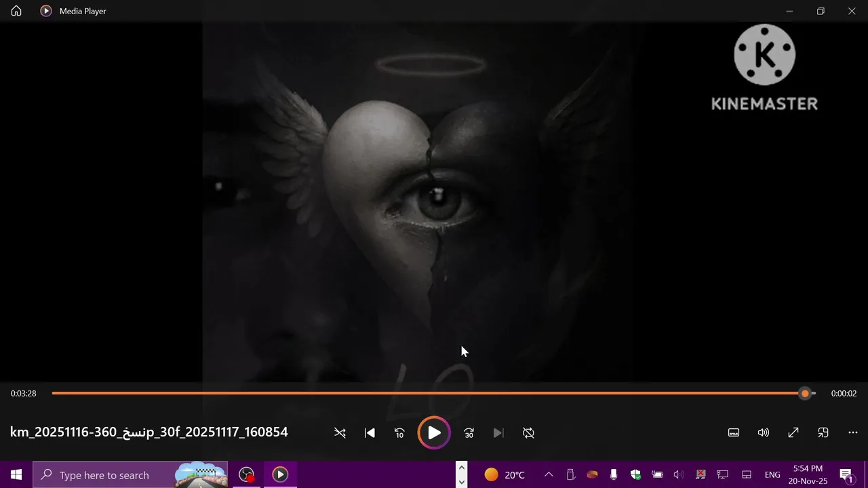
Task: Click the elapsed time 0:03:28
Action: [x=24, y=393]
